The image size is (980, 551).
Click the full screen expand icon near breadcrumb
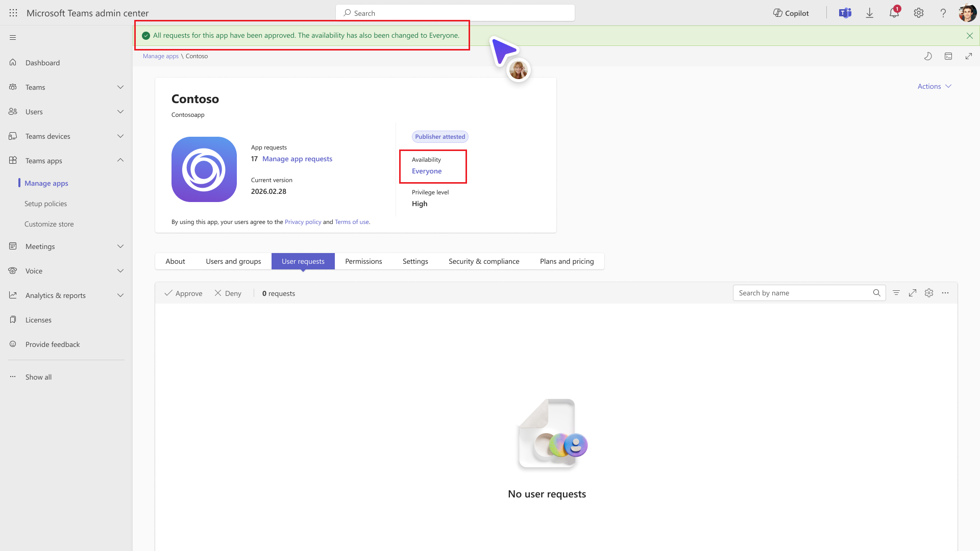(969, 56)
